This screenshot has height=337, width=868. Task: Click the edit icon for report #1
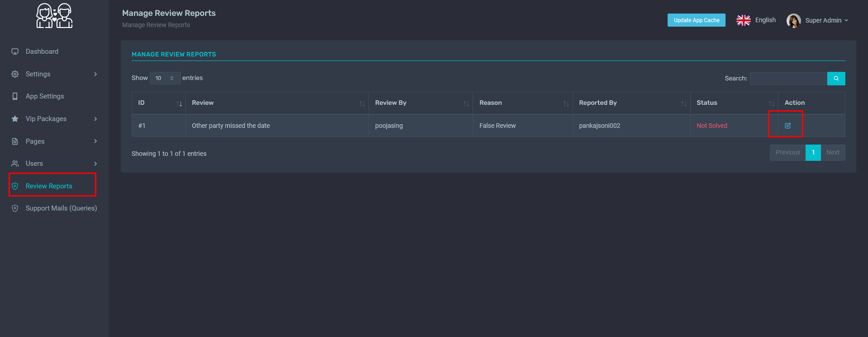pyautogui.click(x=787, y=126)
